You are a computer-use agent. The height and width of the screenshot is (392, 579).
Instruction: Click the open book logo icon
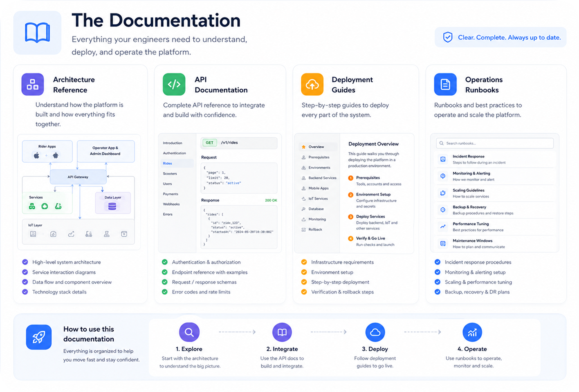point(37,33)
